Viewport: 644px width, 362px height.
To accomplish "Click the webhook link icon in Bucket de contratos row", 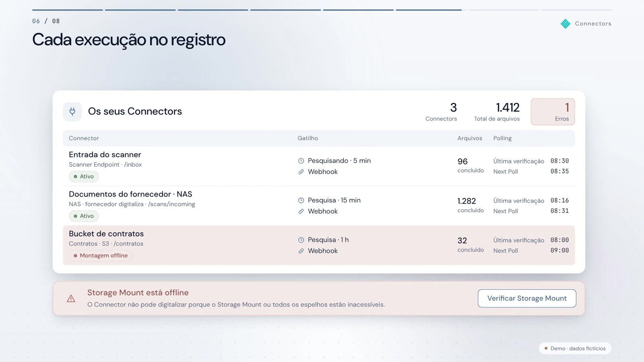I will (301, 251).
